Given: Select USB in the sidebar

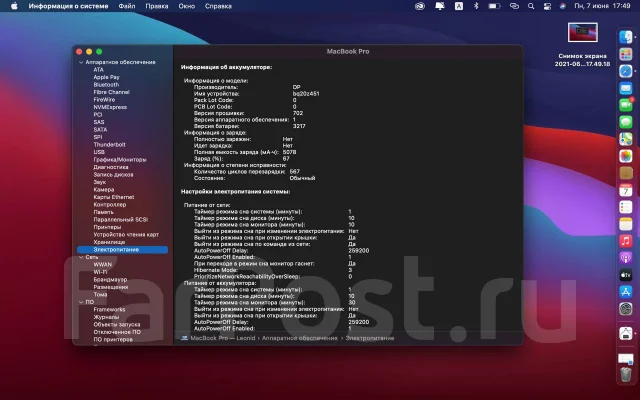Looking at the screenshot, I should (99, 152).
